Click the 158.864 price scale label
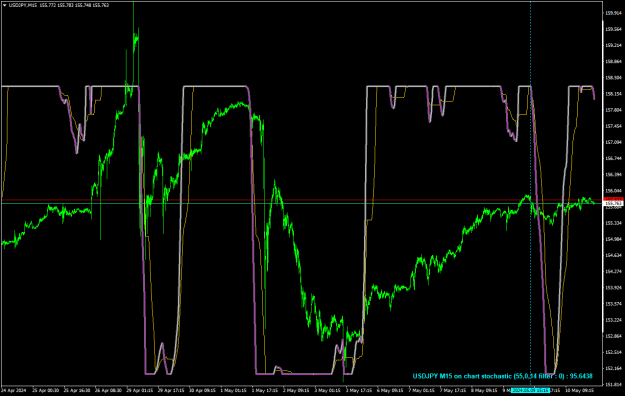This screenshot has width=625, height=396. pyautogui.click(x=614, y=61)
